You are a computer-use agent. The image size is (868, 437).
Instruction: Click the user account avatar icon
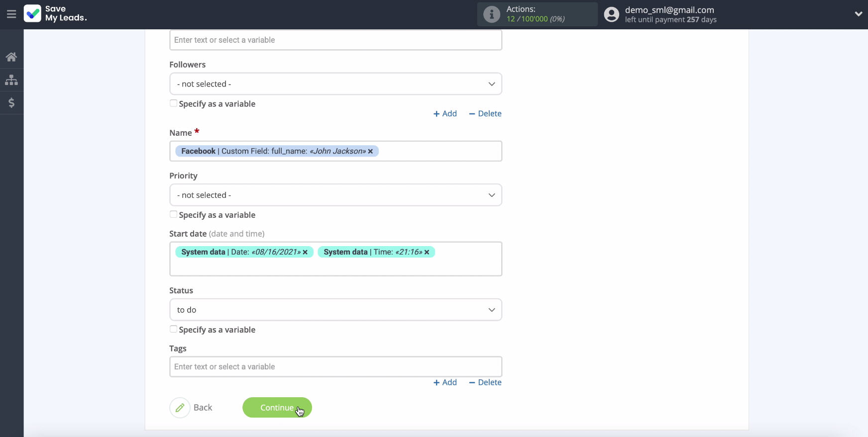click(611, 14)
